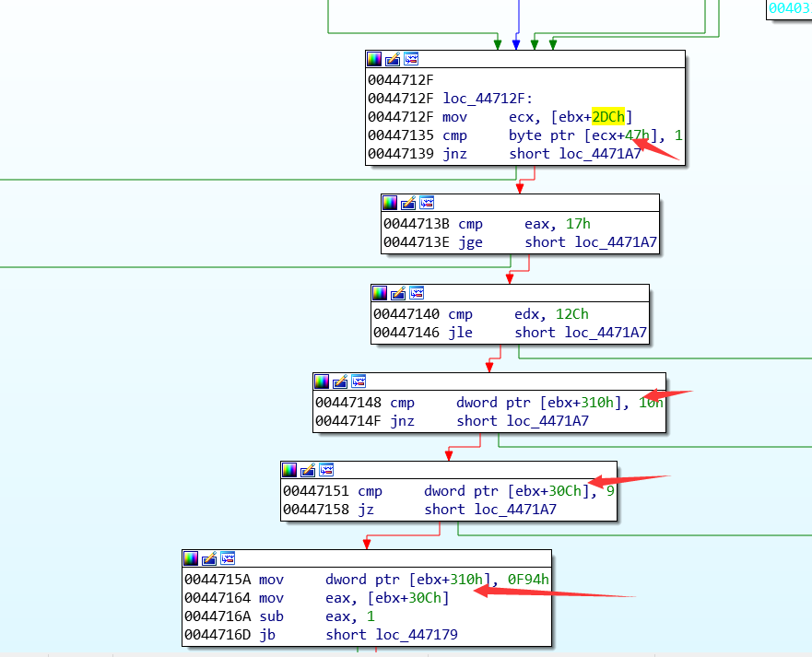Viewport: 812px width, 657px height.
Task: Click the cyan address at the top right
Action: pos(790,7)
